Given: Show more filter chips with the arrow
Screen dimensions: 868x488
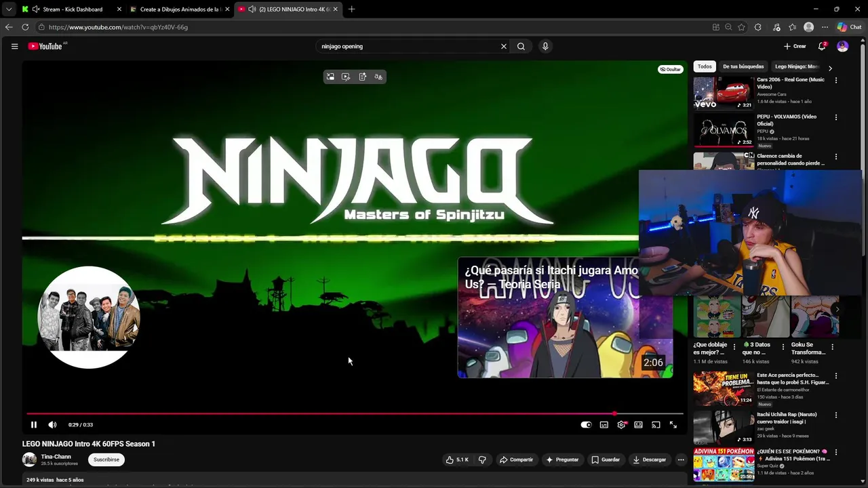Looking at the screenshot, I should (830, 68).
